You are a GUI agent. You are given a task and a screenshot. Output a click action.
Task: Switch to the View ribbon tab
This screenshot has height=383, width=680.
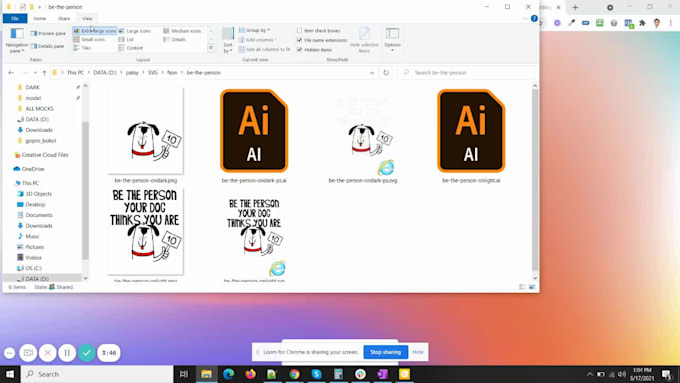point(87,19)
